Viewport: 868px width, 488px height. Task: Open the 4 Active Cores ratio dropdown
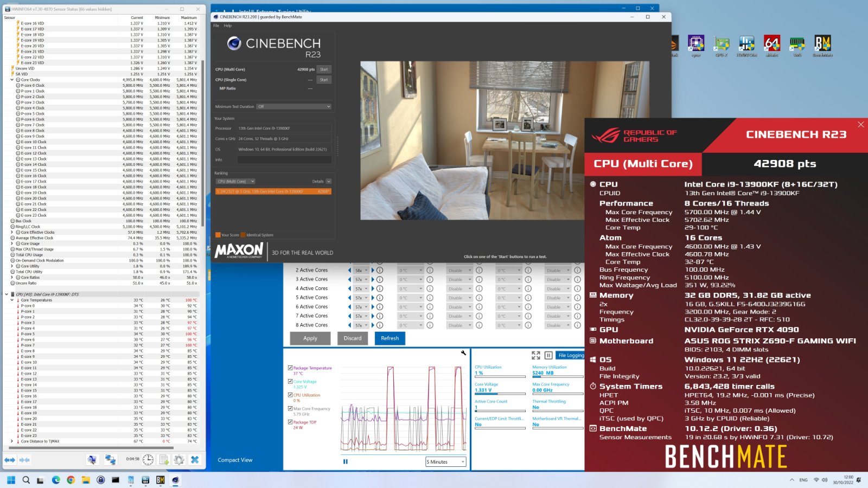[x=361, y=288]
